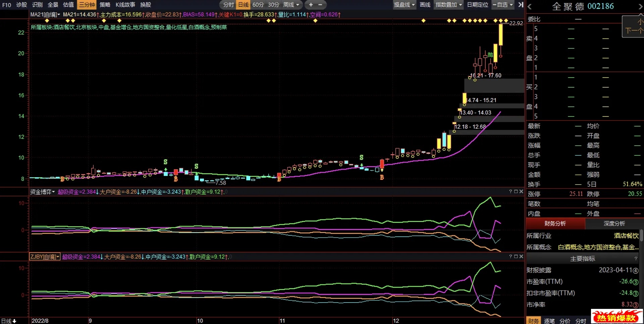The image size is (644, 324).
Task: Click help icon beside 主要指标 header
Action: (636, 259)
